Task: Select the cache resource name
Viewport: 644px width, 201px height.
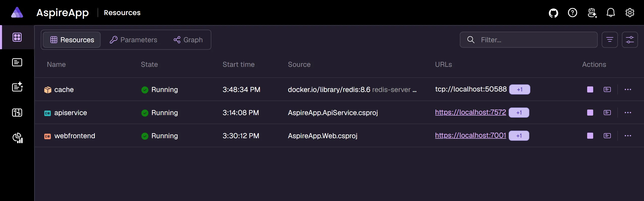Action: pos(64,90)
